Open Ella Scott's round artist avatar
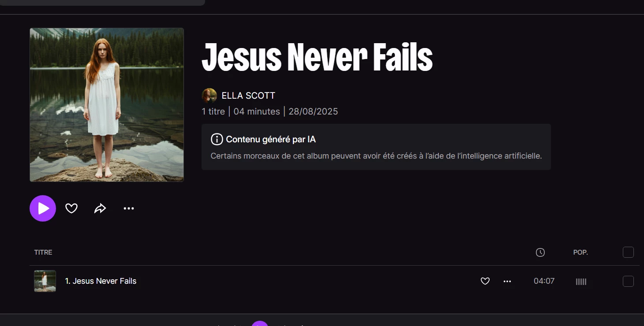 209,96
